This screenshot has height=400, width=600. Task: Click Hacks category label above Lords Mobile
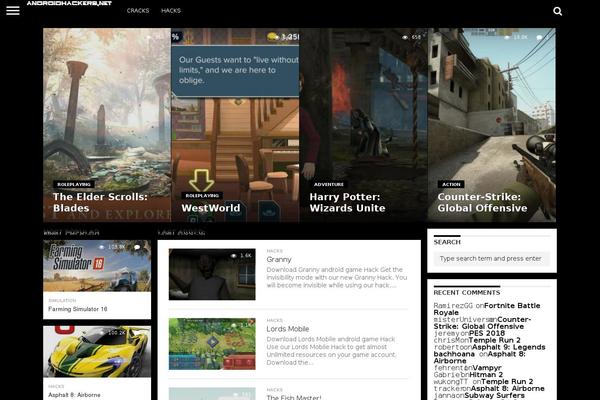(x=275, y=320)
